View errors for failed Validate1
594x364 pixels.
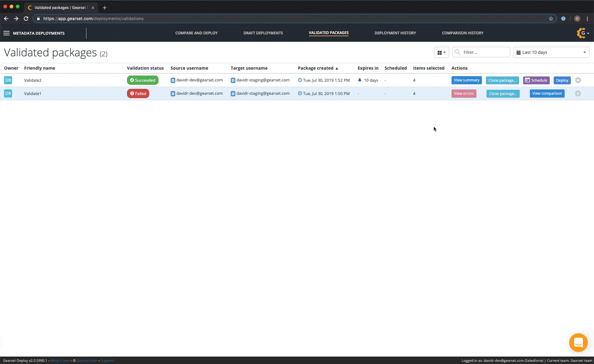(464, 93)
